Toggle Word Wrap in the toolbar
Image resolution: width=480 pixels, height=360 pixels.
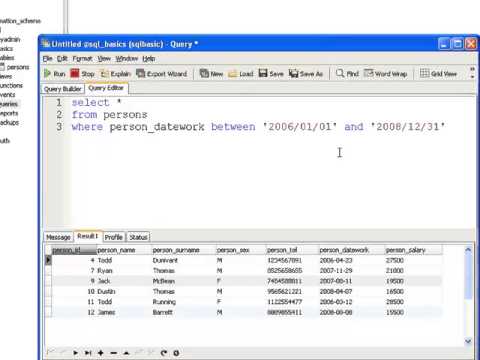pyautogui.click(x=385, y=74)
